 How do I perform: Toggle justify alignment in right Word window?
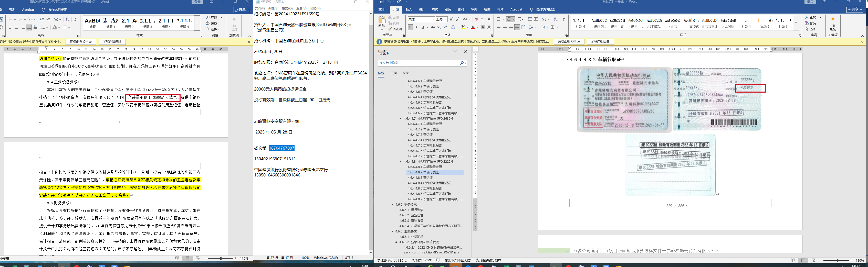click(x=517, y=27)
